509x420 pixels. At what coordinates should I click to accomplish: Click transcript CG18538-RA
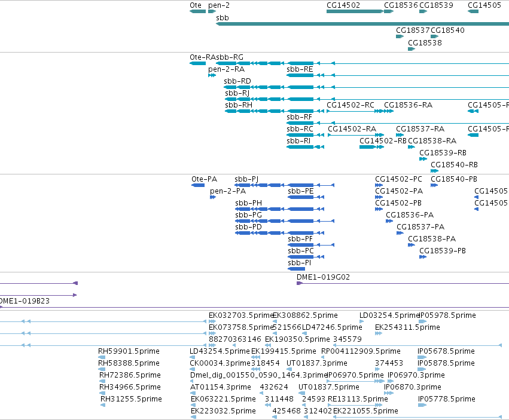coord(412,147)
